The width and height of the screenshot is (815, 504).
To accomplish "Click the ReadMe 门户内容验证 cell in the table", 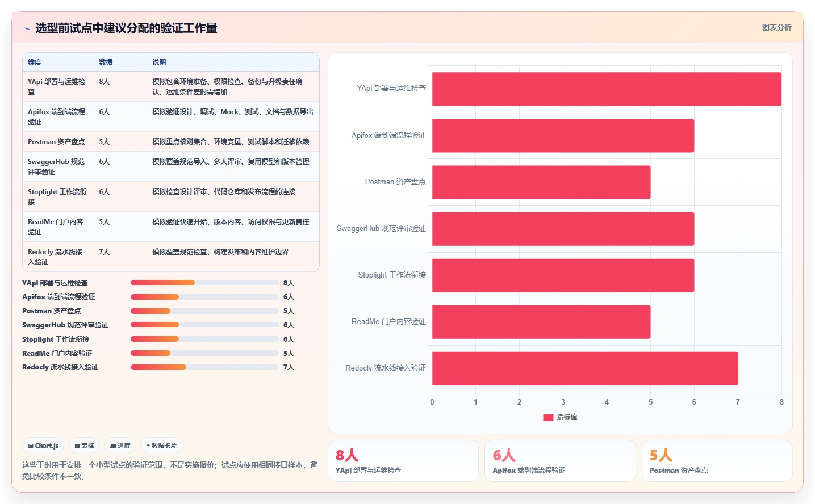I will click(x=57, y=226).
